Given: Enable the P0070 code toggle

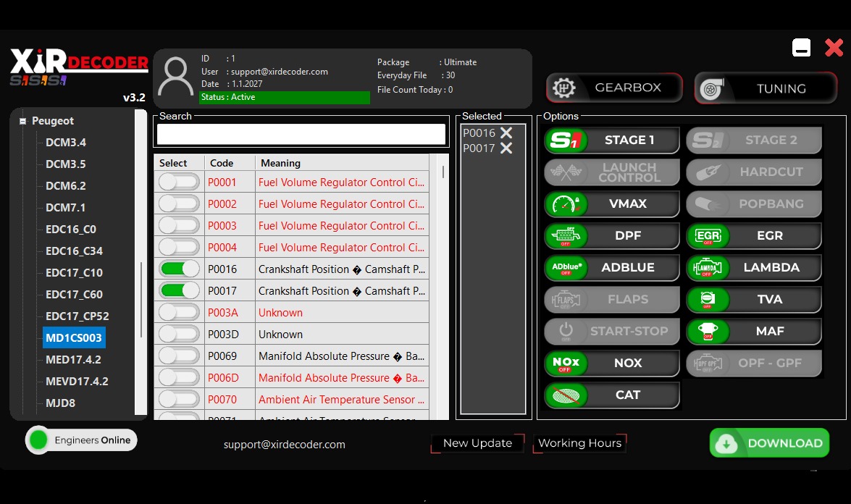Looking at the screenshot, I should [x=179, y=399].
